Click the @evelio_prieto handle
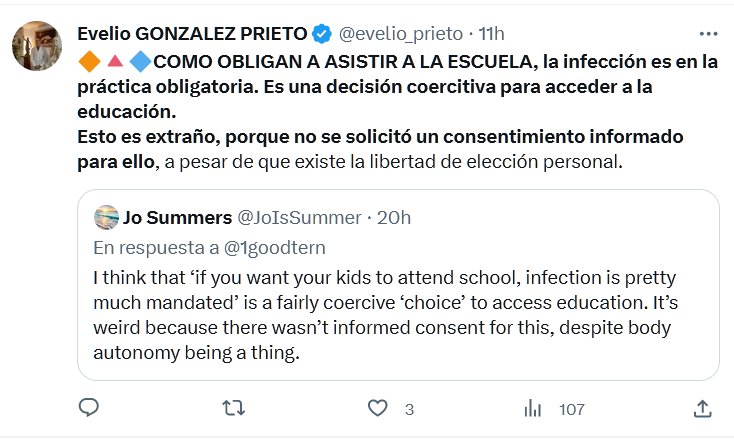734x444 pixels. click(396, 34)
